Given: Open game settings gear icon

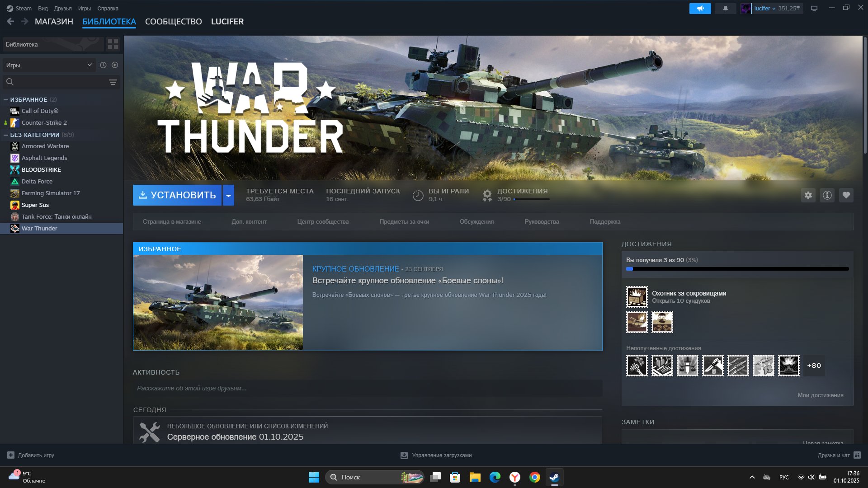Looking at the screenshot, I should point(808,195).
